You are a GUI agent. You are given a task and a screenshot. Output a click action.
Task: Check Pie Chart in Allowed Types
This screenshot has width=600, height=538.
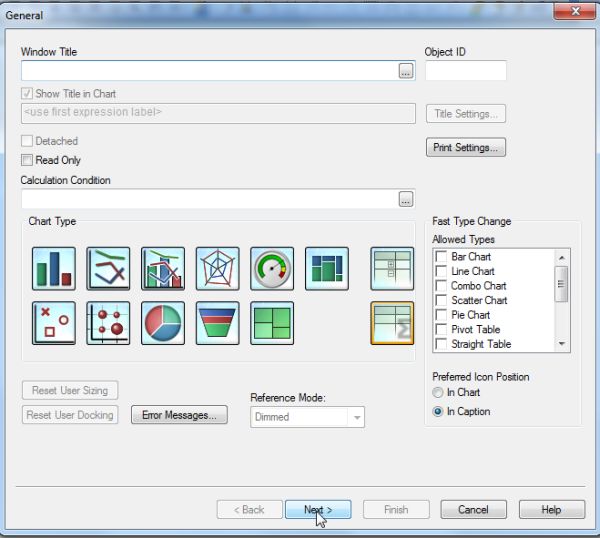[441, 315]
